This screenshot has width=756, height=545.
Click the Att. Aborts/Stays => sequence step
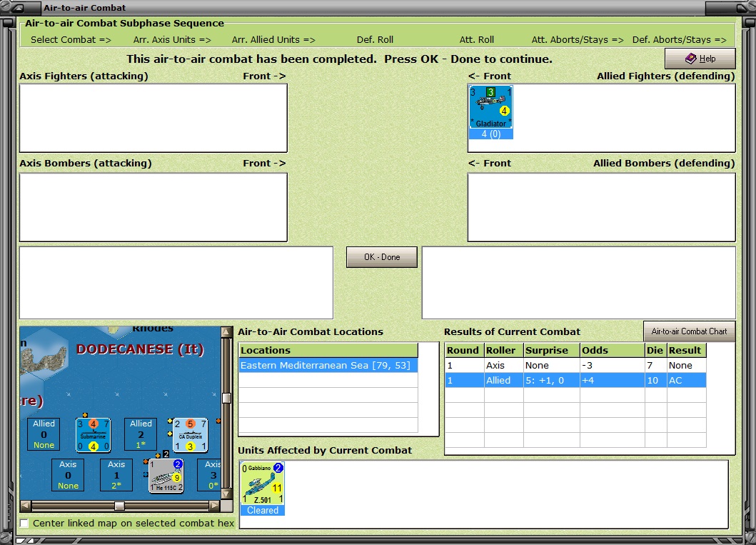[578, 39]
